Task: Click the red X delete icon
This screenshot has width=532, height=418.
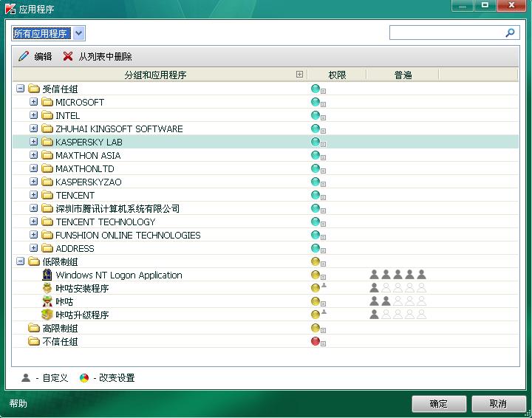Action: [x=68, y=56]
